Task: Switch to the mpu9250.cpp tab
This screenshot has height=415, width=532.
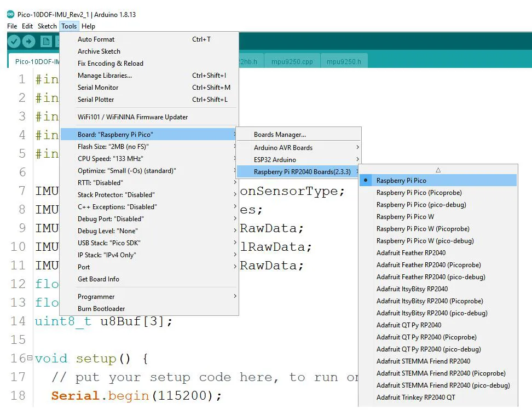Action: 292,61
